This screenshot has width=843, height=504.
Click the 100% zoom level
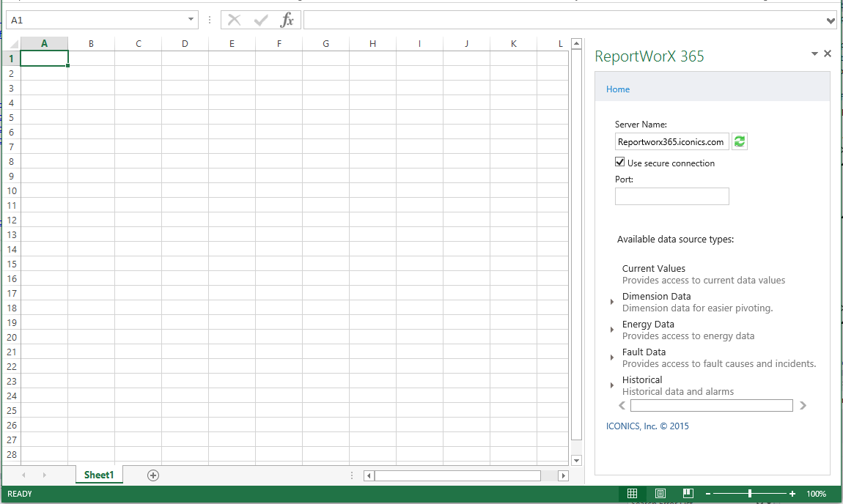[x=816, y=494]
